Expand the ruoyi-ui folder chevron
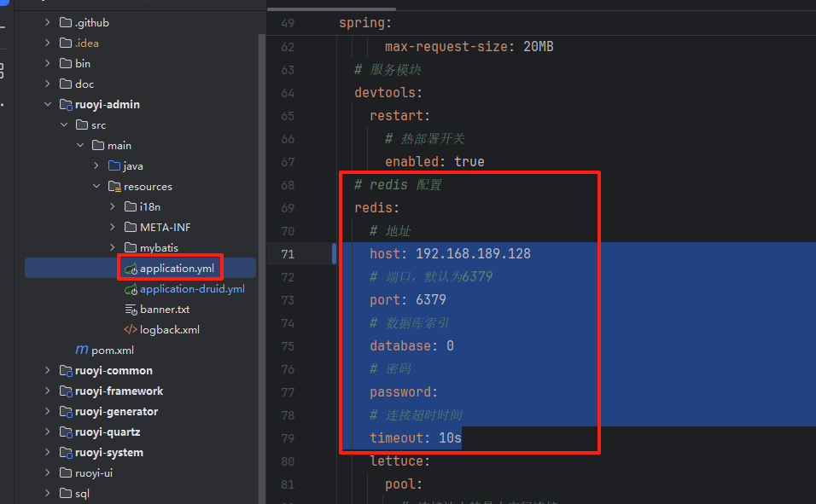 [47, 472]
